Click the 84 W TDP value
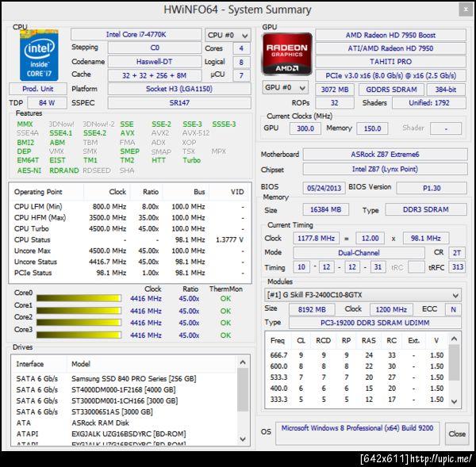Screen dimensions: 476x467 click(x=47, y=103)
